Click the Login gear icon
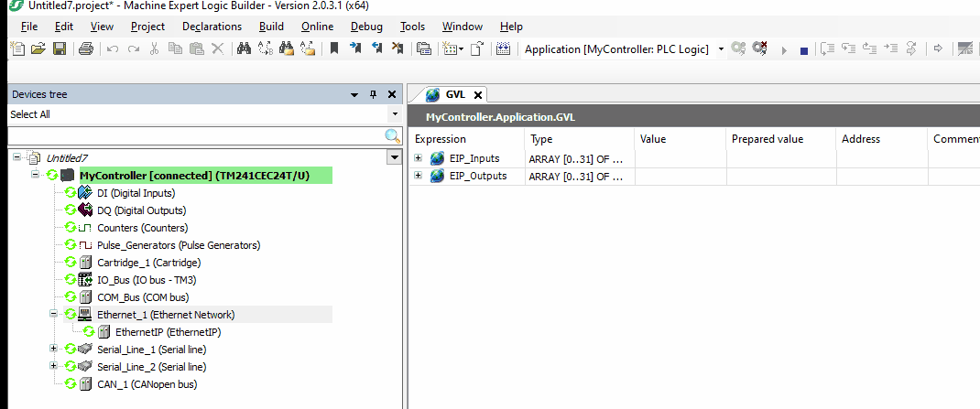Screen dimensions: 980x409 tap(739, 48)
